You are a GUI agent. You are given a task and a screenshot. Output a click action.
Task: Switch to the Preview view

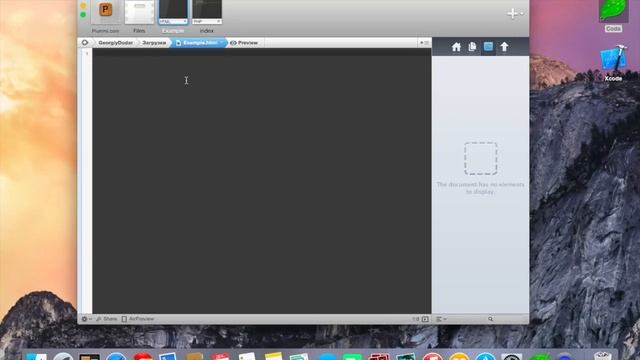pos(244,42)
